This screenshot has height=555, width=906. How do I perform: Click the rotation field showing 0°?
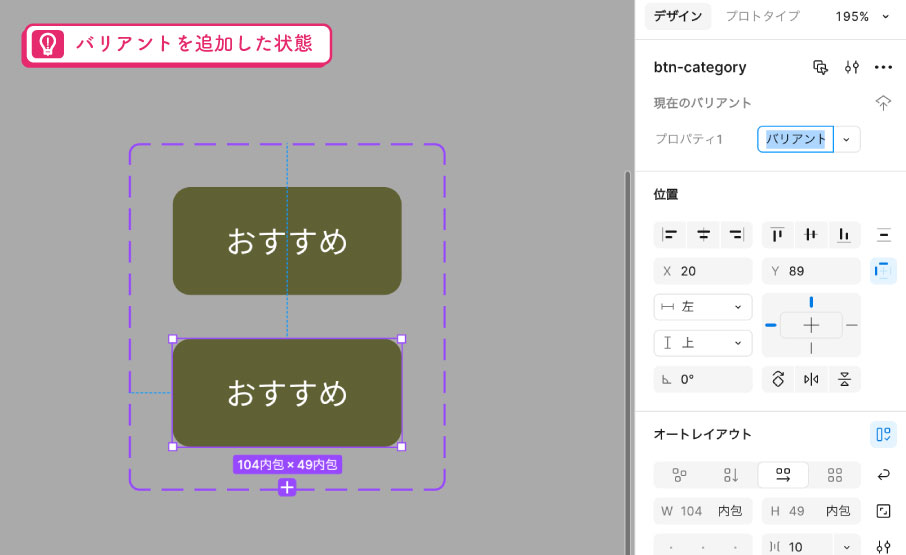click(x=703, y=379)
